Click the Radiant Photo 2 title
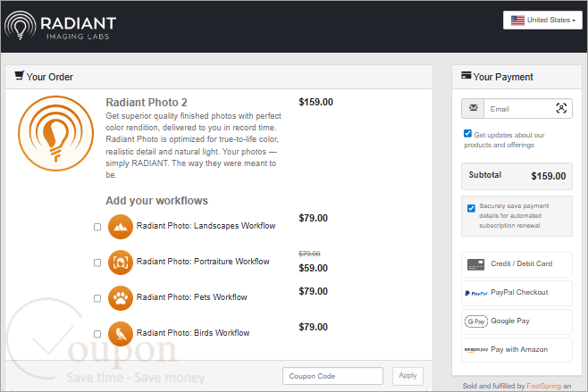Viewport: 588px width, 392px height. (147, 103)
